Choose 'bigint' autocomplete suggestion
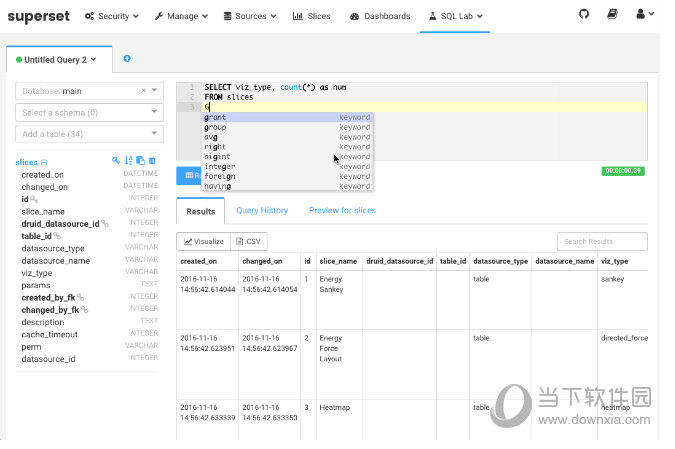This screenshot has height=449, width=675. coord(287,157)
